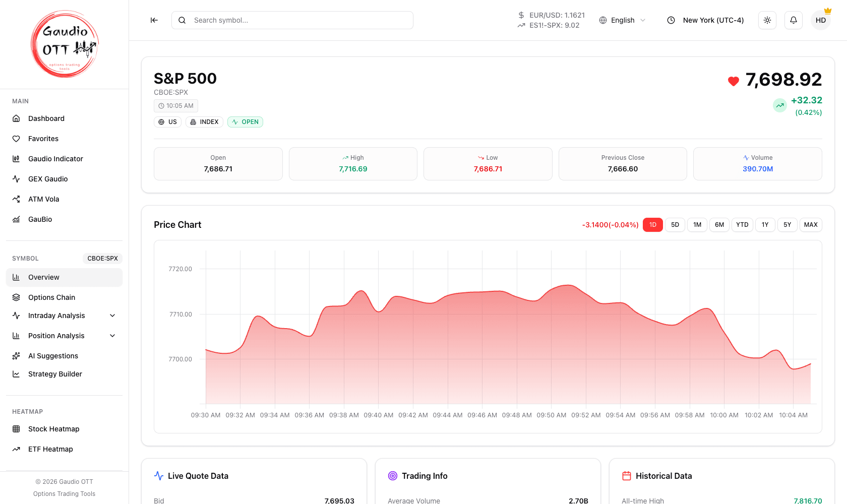Image resolution: width=847 pixels, height=504 pixels.
Task: Click the Volume 390.70M card
Action: pyautogui.click(x=758, y=164)
